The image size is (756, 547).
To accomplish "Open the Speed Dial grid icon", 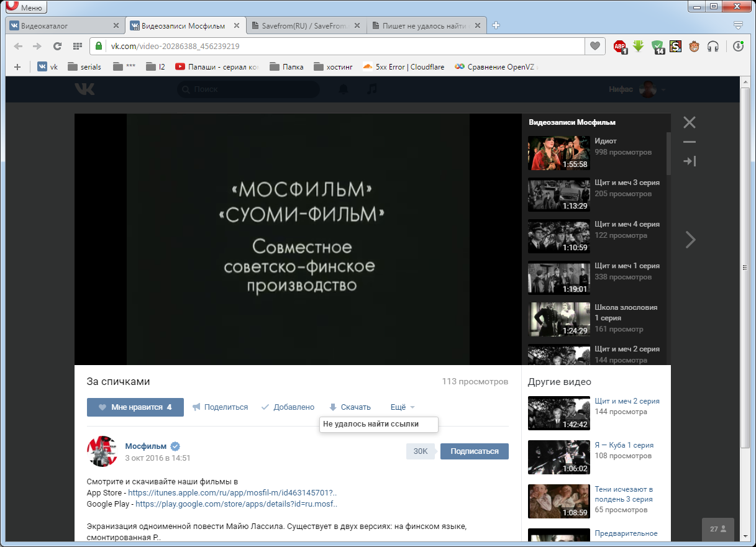I will click(78, 46).
